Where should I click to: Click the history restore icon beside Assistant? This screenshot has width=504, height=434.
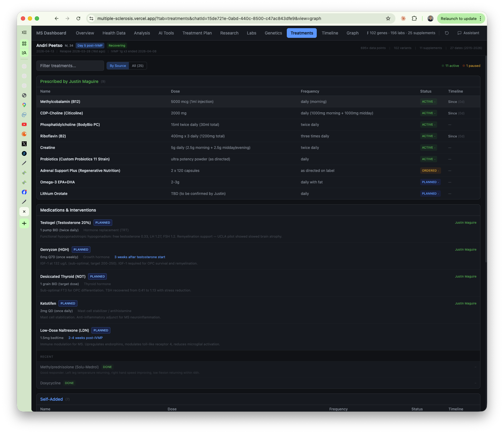click(x=447, y=33)
